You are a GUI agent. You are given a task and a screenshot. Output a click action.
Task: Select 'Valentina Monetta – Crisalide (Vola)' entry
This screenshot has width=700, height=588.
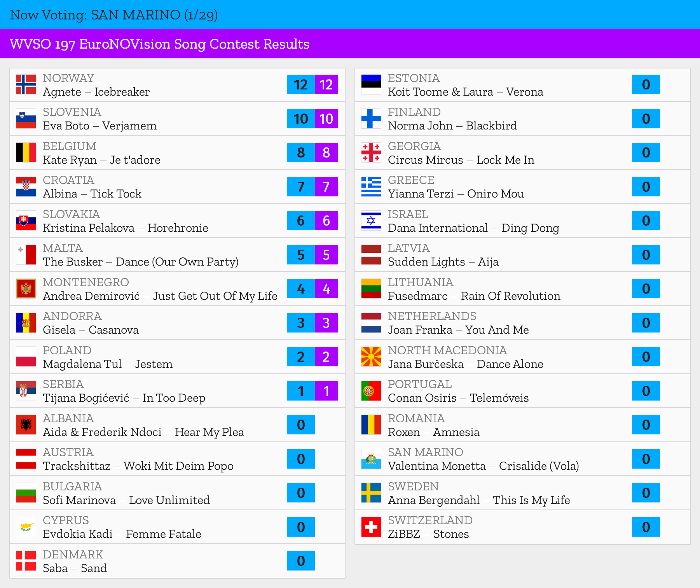pos(484,466)
